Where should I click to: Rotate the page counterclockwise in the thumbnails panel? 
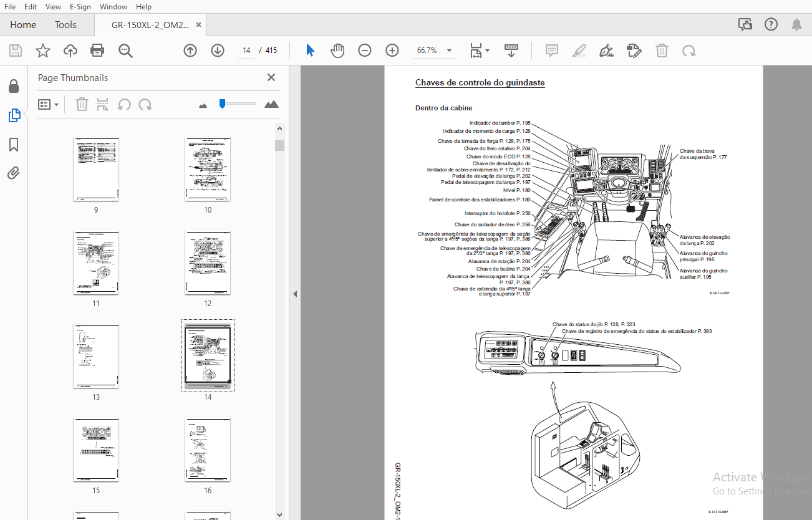124,104
